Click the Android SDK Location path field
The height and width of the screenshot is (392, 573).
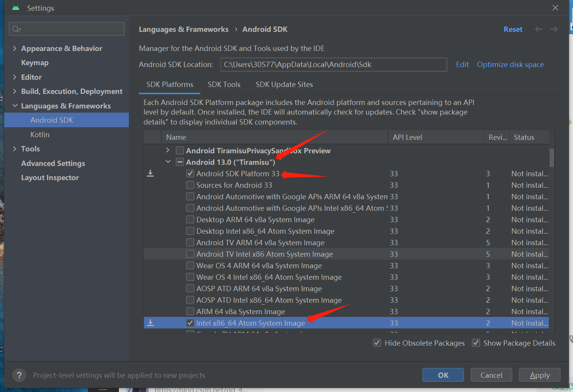pyautogui.click(x=334, y=64)
